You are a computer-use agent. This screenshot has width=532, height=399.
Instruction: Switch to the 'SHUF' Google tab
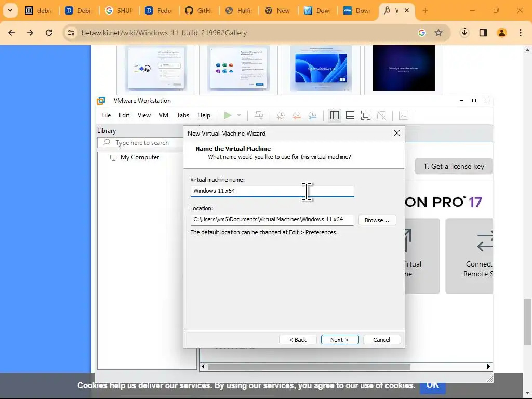[119, 10]
